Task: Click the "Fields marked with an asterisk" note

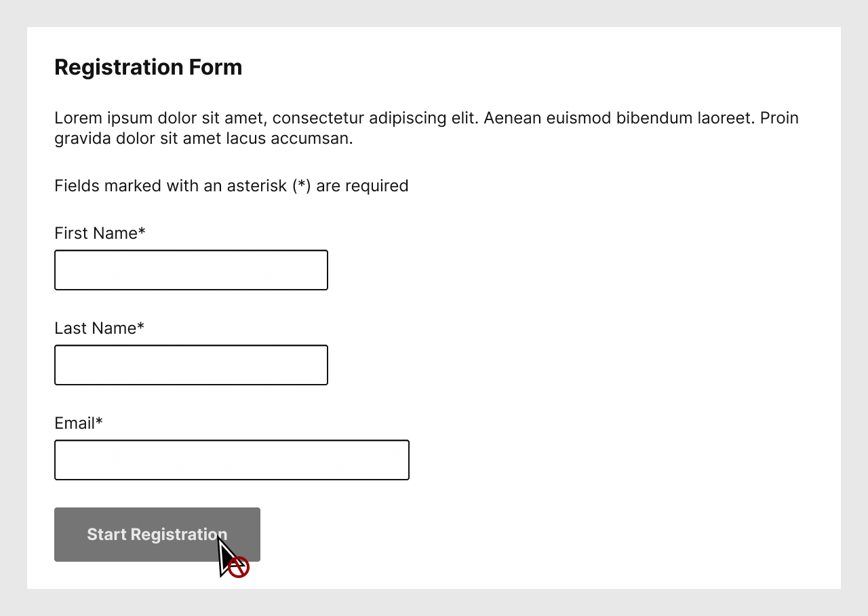Action: coord(231,186)
